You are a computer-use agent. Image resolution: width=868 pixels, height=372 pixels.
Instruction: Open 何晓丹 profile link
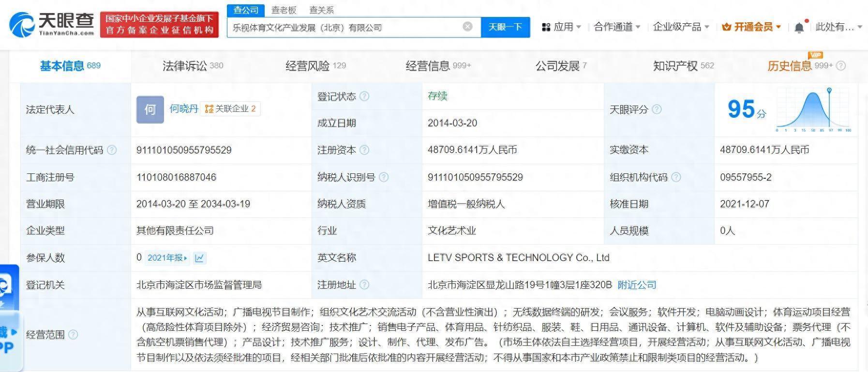point(184,109)
